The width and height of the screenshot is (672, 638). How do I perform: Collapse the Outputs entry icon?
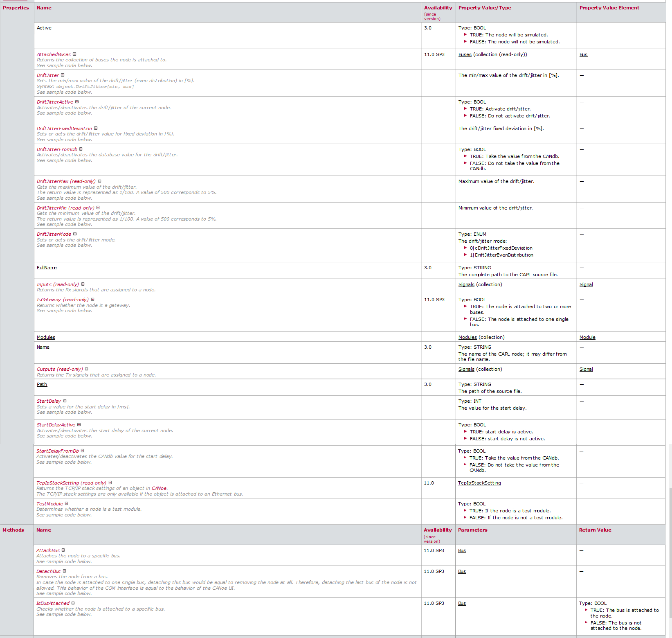[x=87, y=369]
